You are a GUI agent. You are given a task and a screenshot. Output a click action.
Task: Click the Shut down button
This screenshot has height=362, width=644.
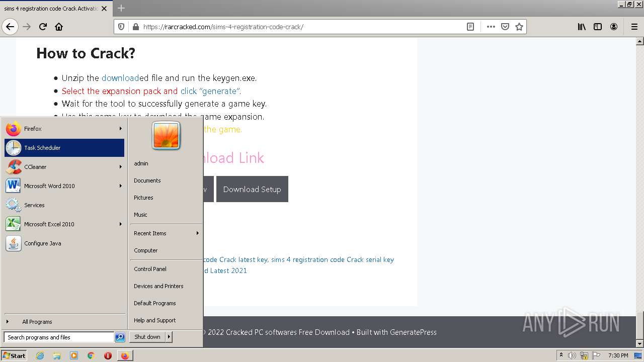point(147,337)
